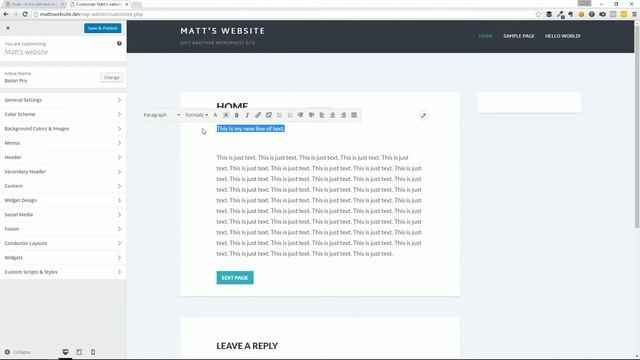Expand the Footer section

click(63, 229)
